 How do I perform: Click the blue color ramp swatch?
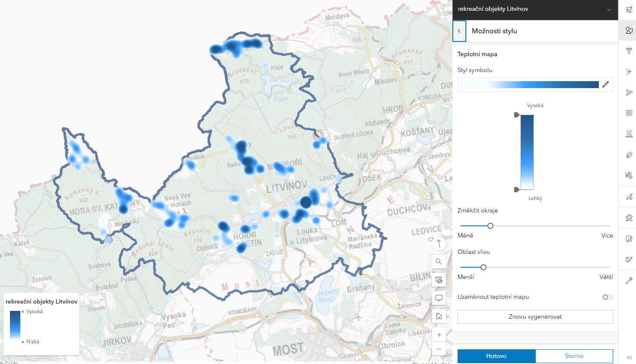530,85
